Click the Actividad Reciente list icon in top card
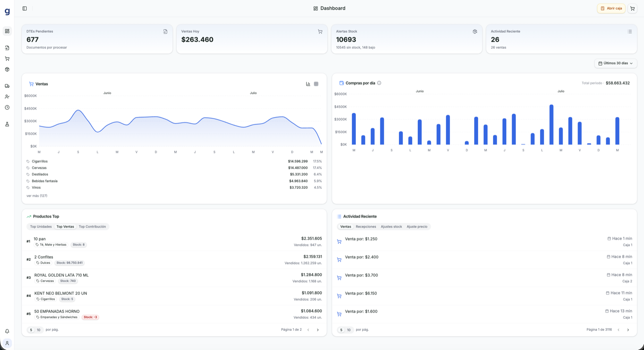The width and height of the screenshot is (644, 350). tap(630, 31)
